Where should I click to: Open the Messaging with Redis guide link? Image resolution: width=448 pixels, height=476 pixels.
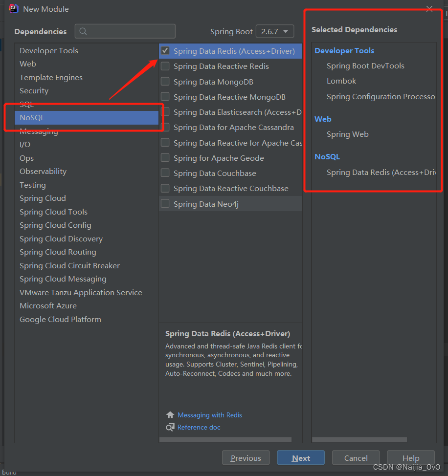pos(210,415)
